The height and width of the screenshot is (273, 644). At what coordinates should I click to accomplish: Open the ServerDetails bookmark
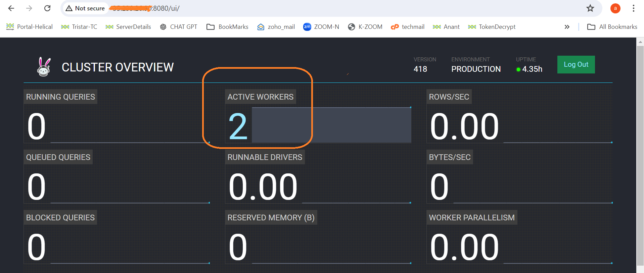point(128,27)
